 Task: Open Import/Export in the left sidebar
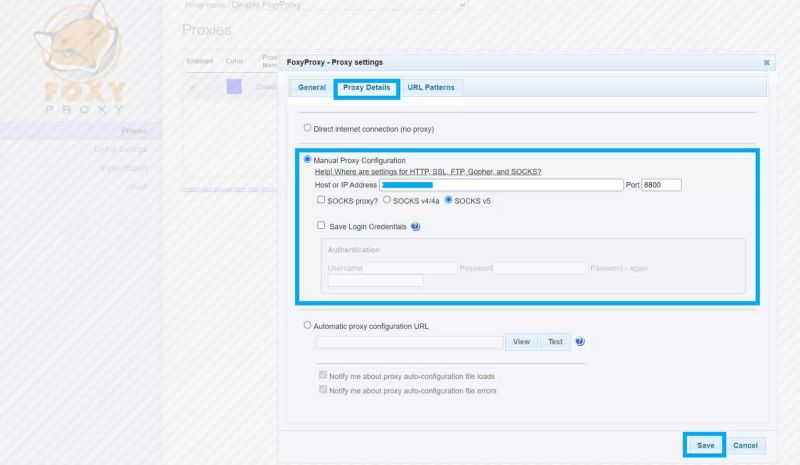pos(123,168)
